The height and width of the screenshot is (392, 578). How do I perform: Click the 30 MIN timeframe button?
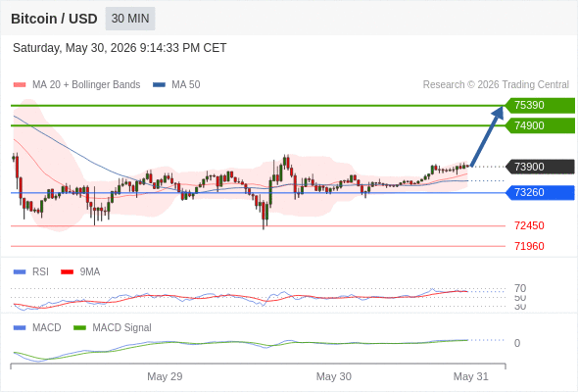pos(130,19)
